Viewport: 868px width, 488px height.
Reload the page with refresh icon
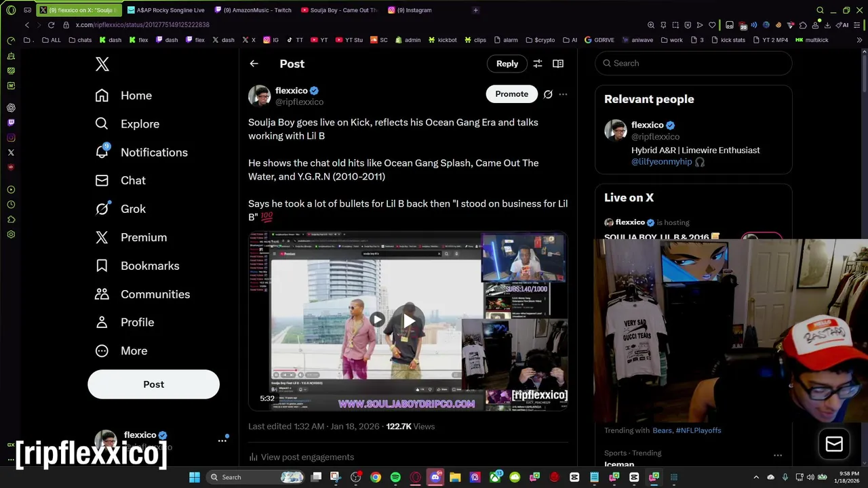pos(51,25)
